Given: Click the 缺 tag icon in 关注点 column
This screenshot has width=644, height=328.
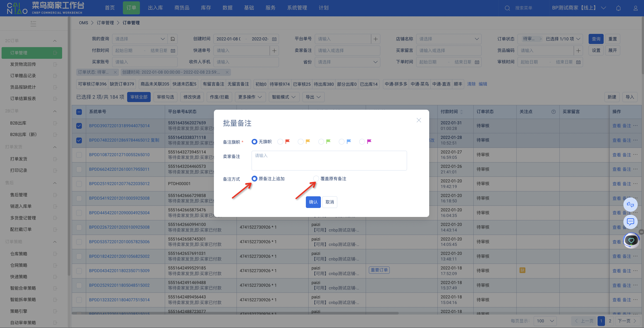Looking at the screenshot, I should (x=522, y=270).
